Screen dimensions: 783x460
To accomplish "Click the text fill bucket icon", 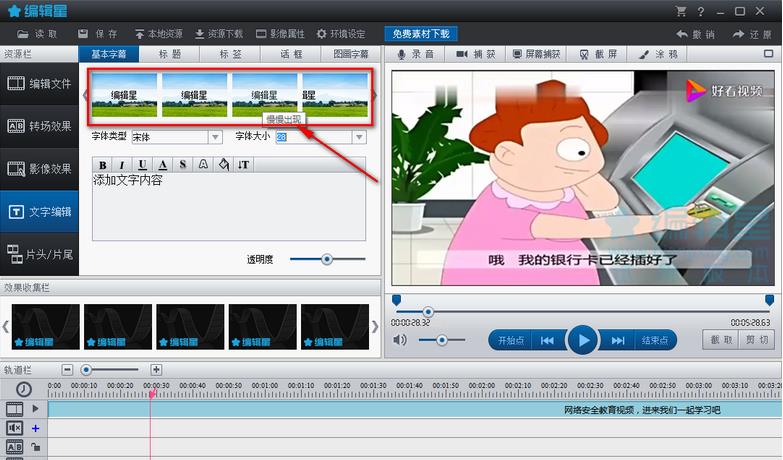I will pos(224,165).
